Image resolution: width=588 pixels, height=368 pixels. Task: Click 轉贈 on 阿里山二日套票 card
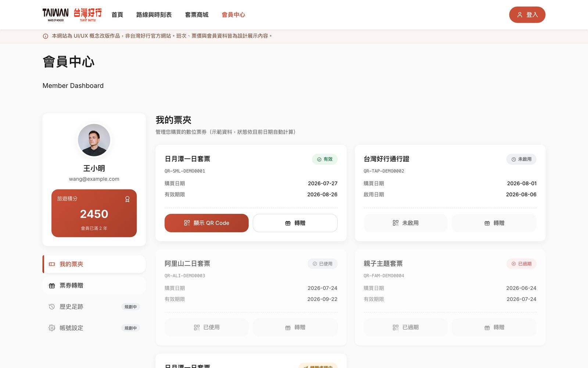coord(295,327)
